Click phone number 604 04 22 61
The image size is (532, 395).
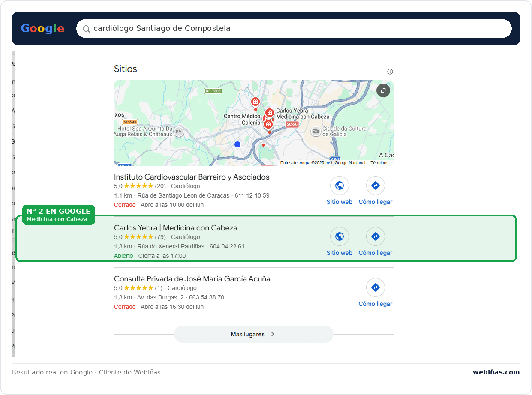click(x=227, y=246)
